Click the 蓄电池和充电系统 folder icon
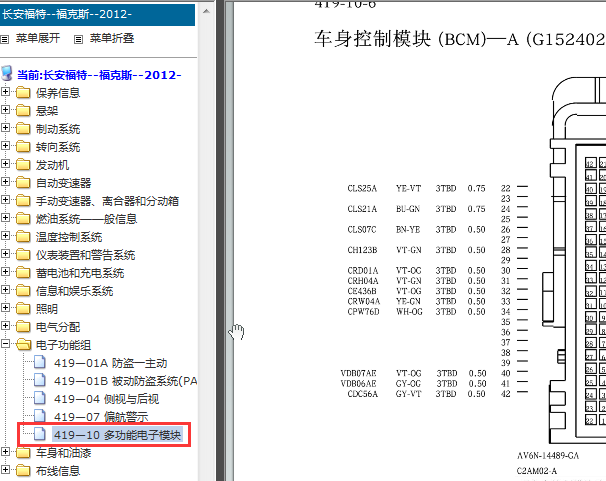 click(x=23, y=272)
